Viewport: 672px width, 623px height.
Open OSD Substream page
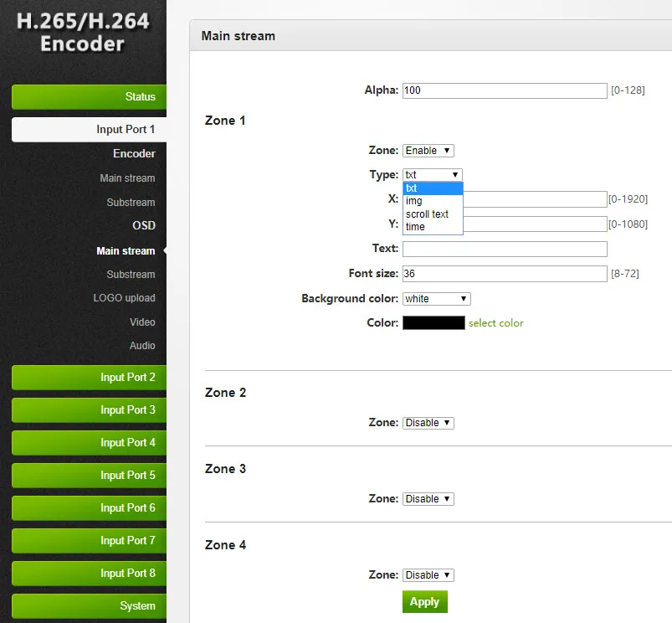[x=131, y=275]
